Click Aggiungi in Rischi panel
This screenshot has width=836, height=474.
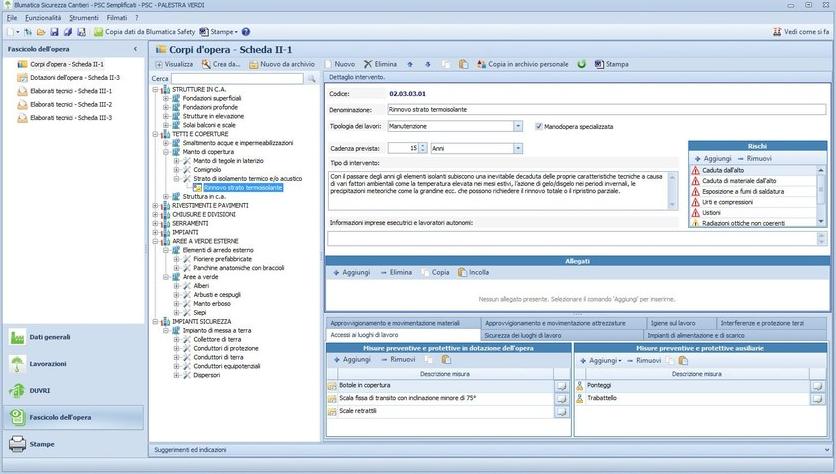713,159
